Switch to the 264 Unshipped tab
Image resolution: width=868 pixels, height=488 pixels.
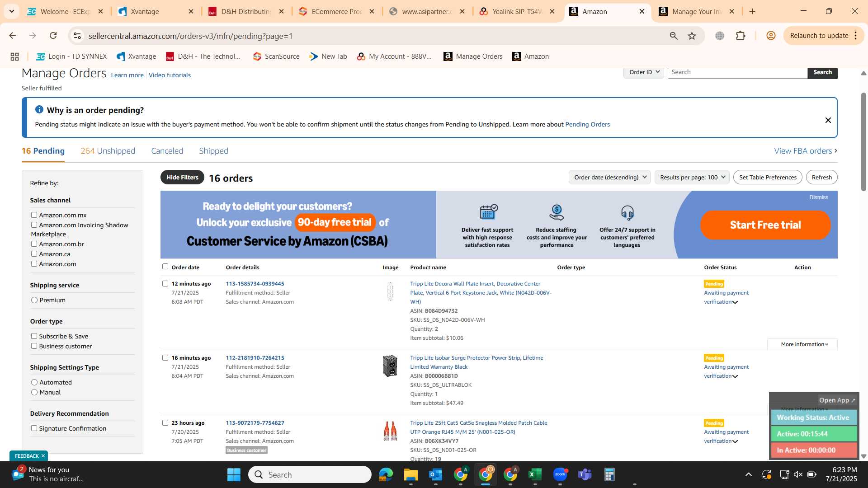point(108,151)
